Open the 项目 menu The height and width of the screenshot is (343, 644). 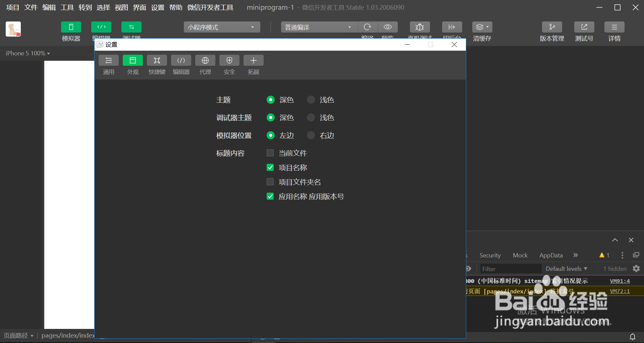13,7
